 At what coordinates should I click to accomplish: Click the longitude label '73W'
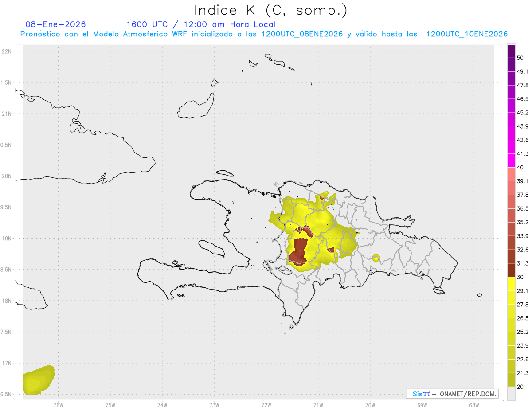[214, 404]
